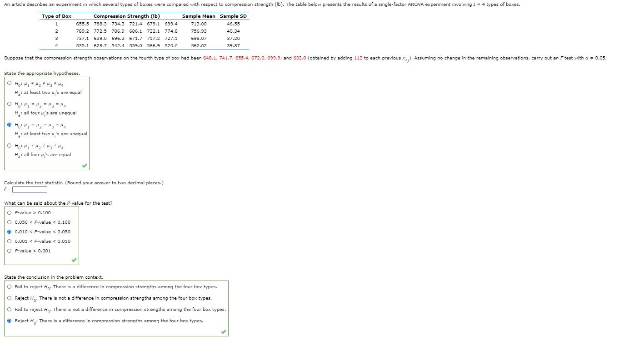The width and height of the screenshot is (644, 345).
Task: Select hypotheses option 'all four are unequal'
Action: tap(10, 104)
